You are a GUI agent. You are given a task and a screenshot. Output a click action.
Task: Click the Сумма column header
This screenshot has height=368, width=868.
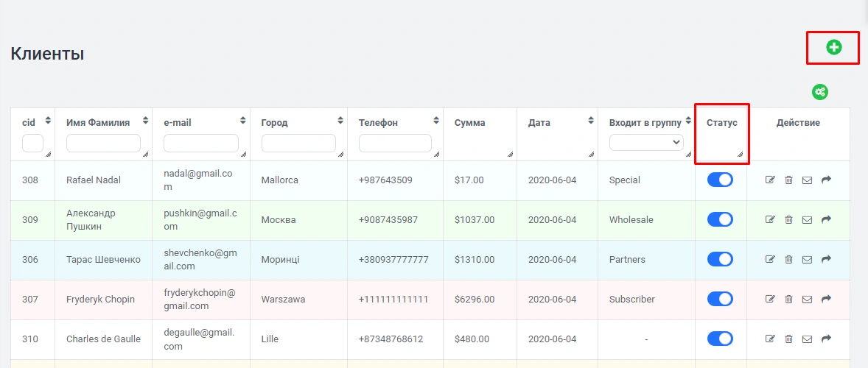[470, 123]
